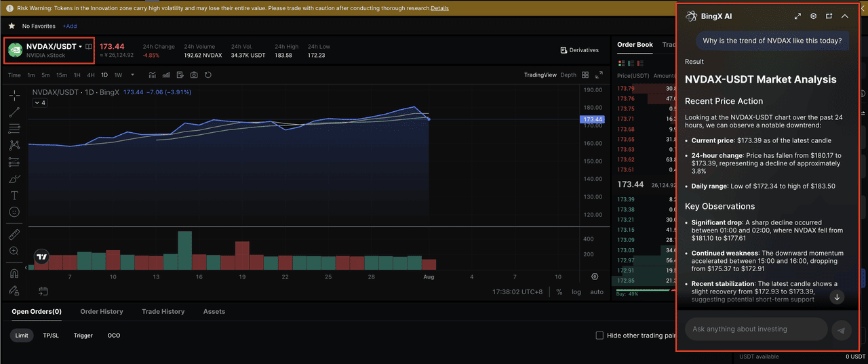Jump to bottom of the AI response

[x=837, y=297]
